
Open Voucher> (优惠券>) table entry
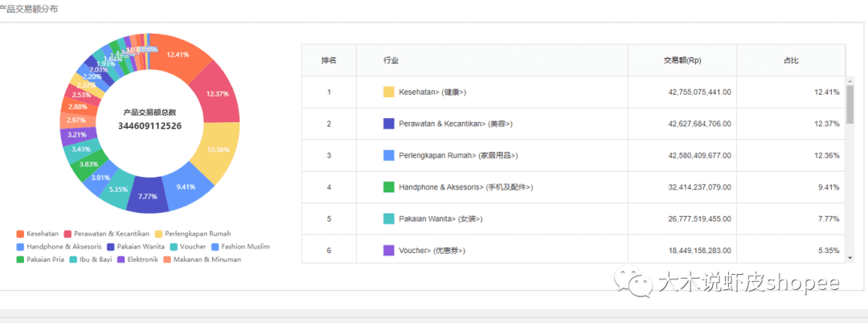coord(432,251)
